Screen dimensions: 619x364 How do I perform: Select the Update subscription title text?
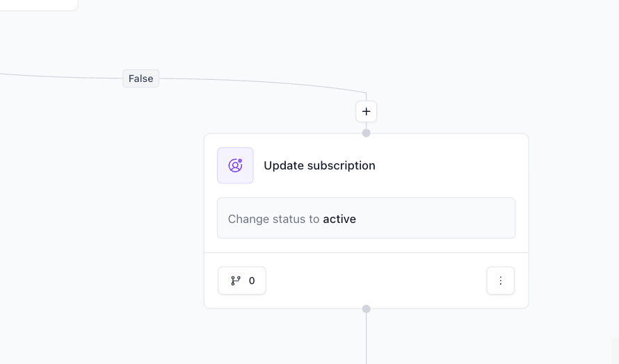point(319,165)
